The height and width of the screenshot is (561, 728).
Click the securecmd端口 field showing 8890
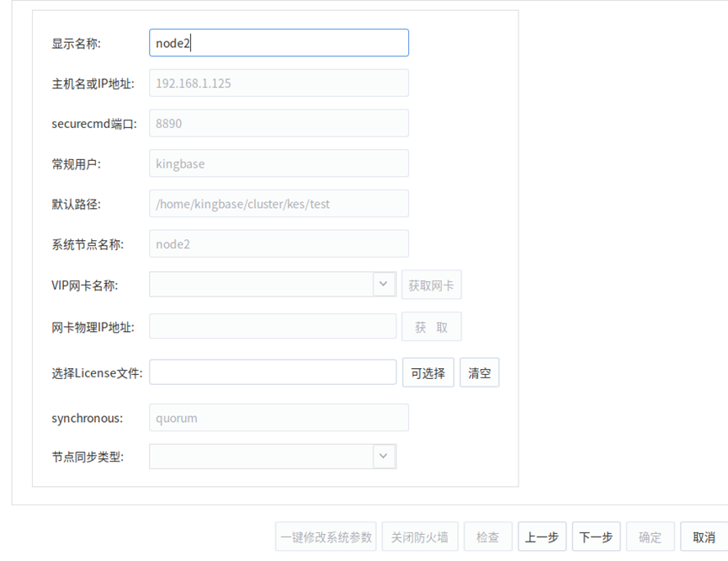pos(279,123)
